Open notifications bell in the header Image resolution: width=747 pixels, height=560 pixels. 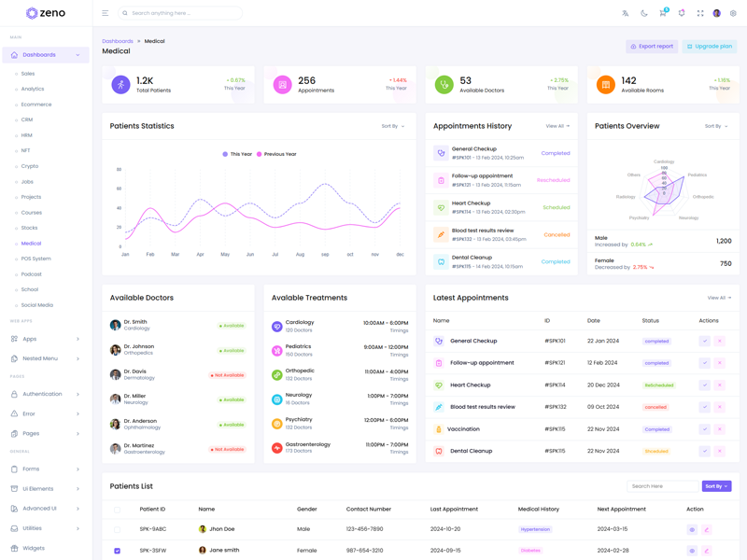[x=682, y=13]
